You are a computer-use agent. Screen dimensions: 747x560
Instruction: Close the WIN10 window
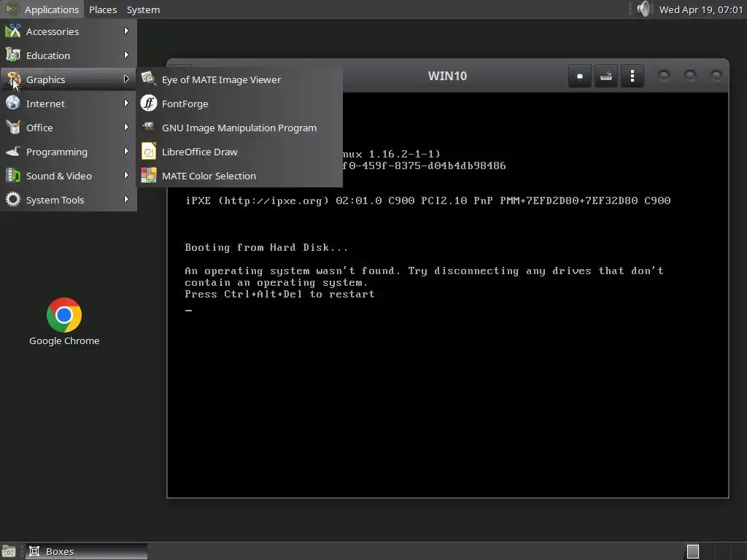(x=716, y=76)
